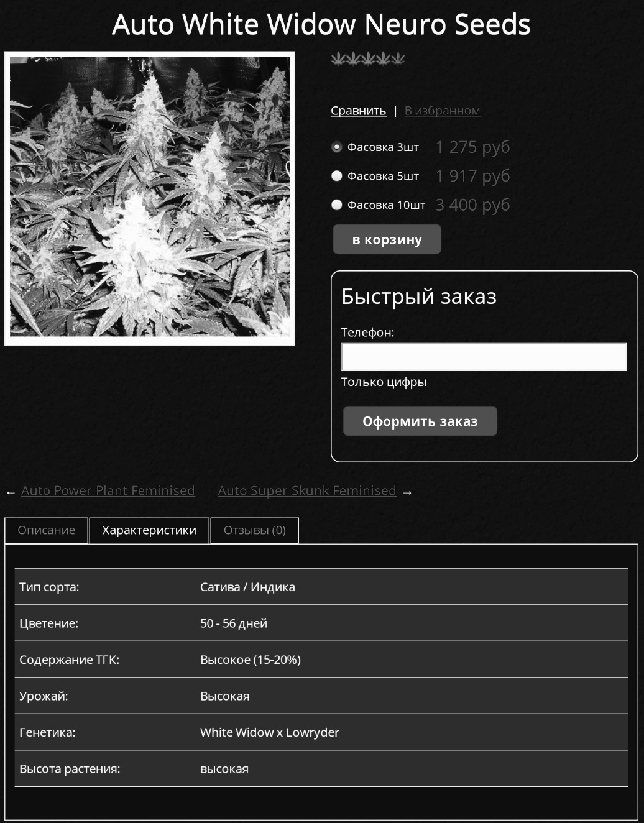The image size is (644, 823).
Task: Click the 3 400 руб price
Action: coord(472,205)
